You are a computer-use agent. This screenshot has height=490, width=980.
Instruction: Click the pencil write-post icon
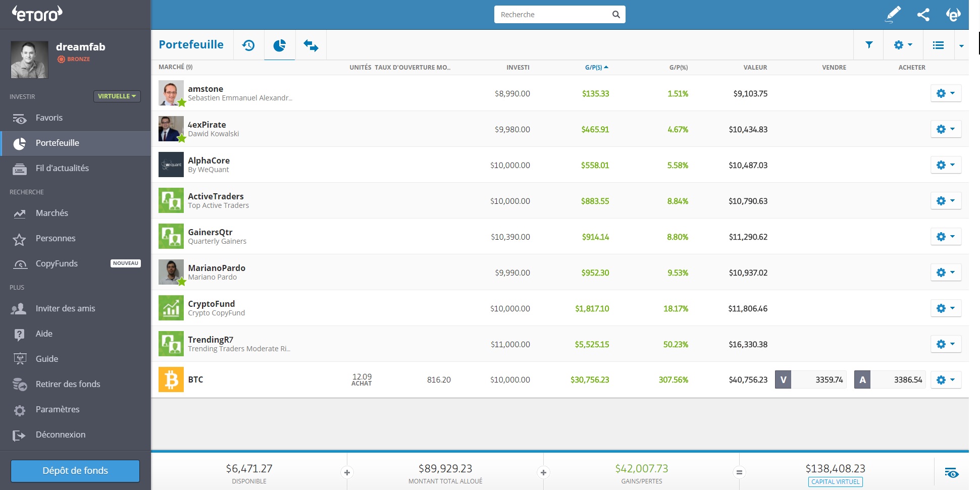893,15
